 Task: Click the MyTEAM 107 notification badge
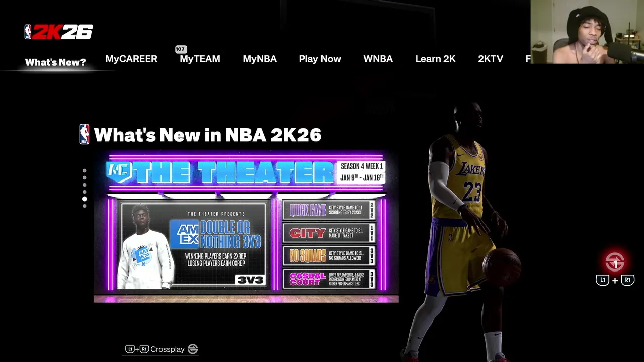[181, 49]
